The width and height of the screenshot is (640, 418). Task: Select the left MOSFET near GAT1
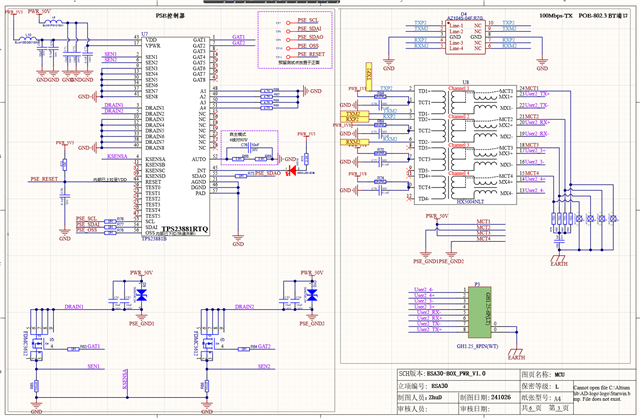click(39, 344)
